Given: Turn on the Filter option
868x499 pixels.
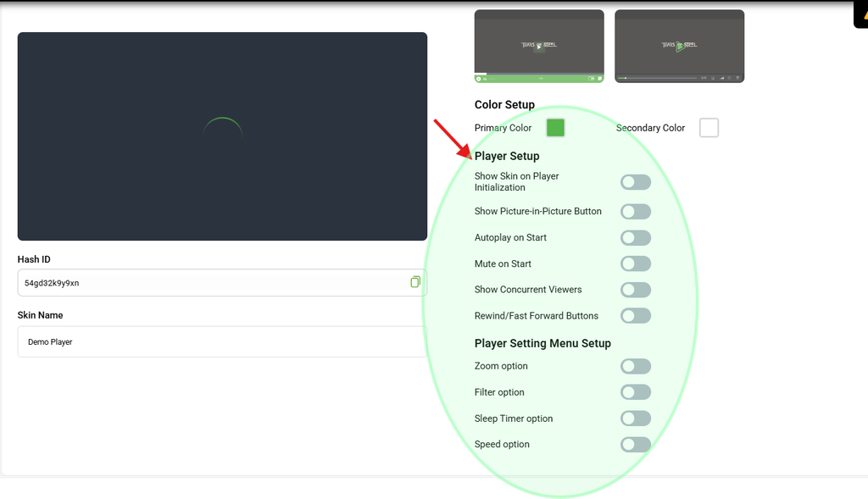Looking at the screenshot, I should pos(636,392).
